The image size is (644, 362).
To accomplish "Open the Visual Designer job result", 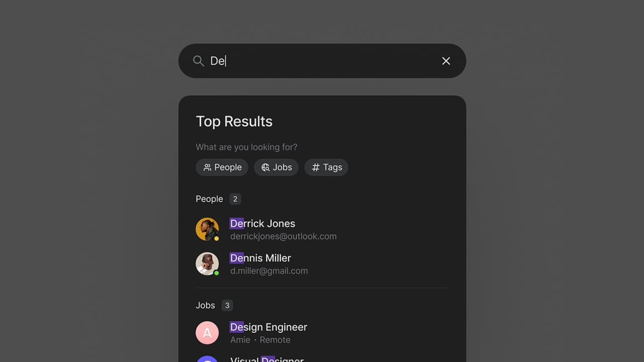I will (267, 359).
